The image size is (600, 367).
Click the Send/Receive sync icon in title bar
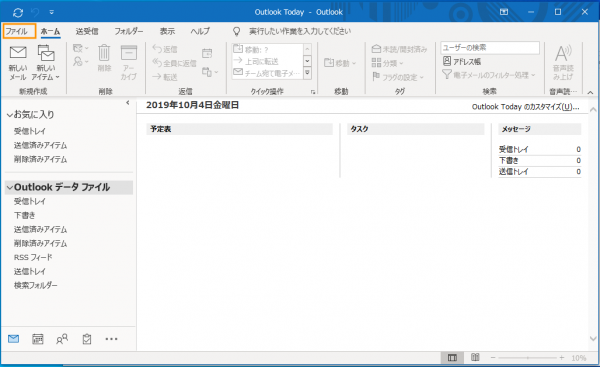click(18, 13)
